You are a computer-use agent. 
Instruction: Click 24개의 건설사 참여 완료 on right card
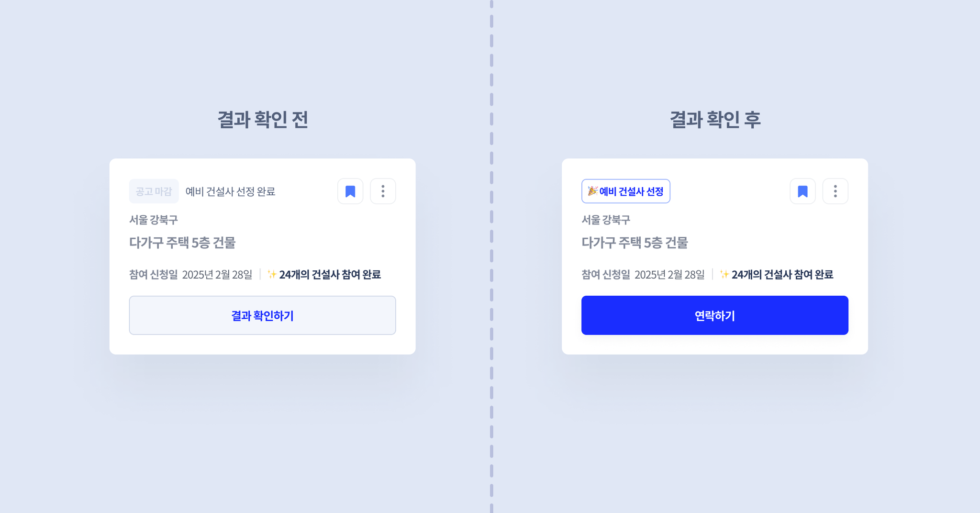pyautogui.click(x=782, y=274)
